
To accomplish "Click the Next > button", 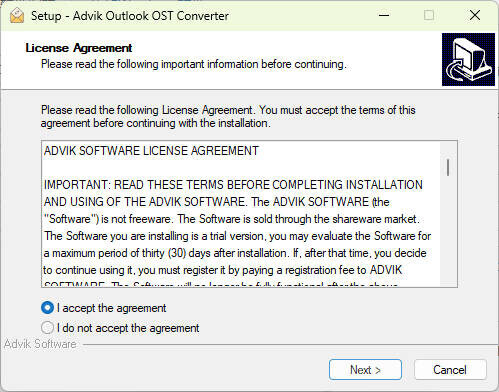I will 365,370.
